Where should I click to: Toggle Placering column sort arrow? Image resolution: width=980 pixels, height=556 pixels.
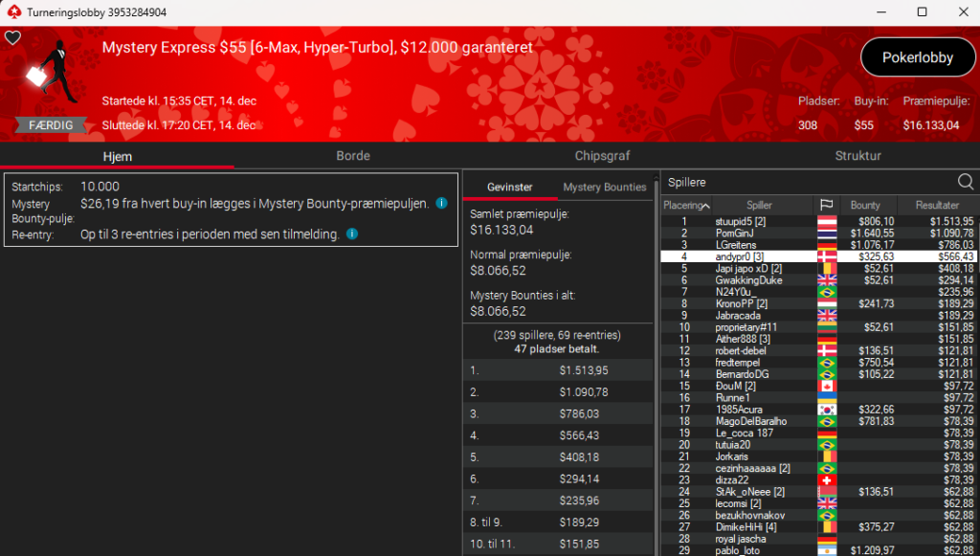tap(706, 206)
